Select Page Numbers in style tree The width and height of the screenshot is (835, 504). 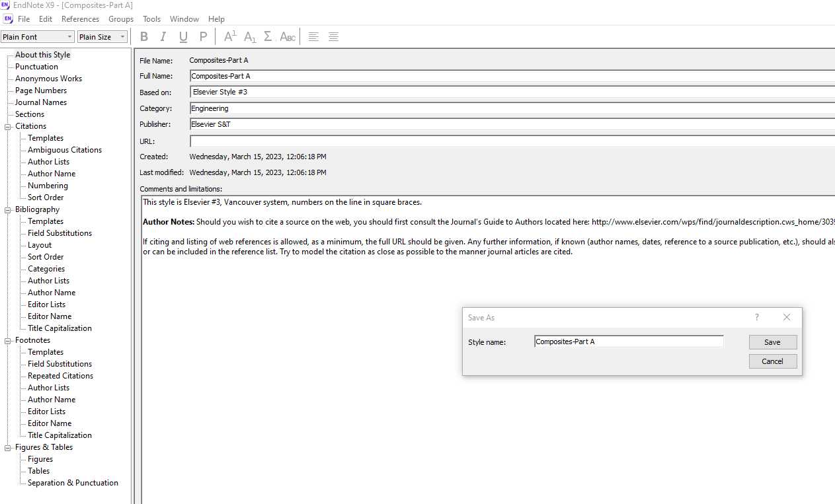tap(40, 90)
